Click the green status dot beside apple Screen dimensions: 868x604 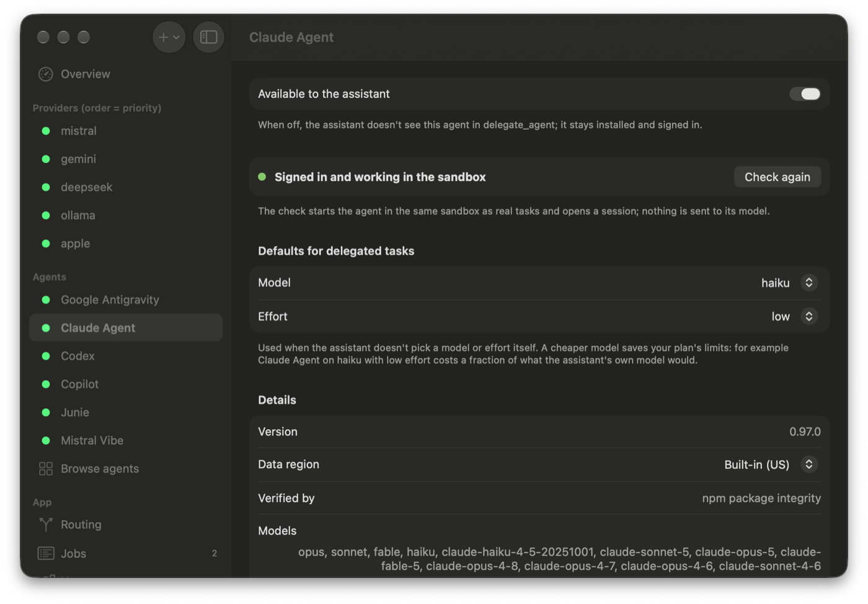(46, 244)
